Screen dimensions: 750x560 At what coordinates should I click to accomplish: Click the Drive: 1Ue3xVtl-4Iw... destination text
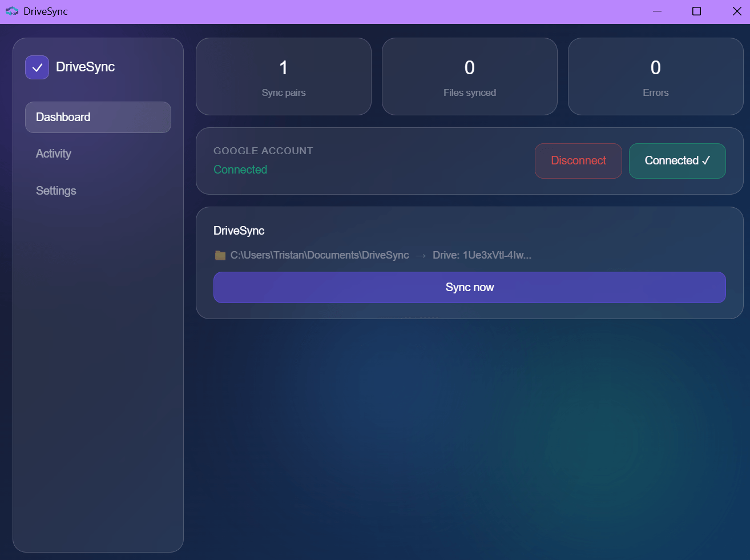[x=482, y=255]
